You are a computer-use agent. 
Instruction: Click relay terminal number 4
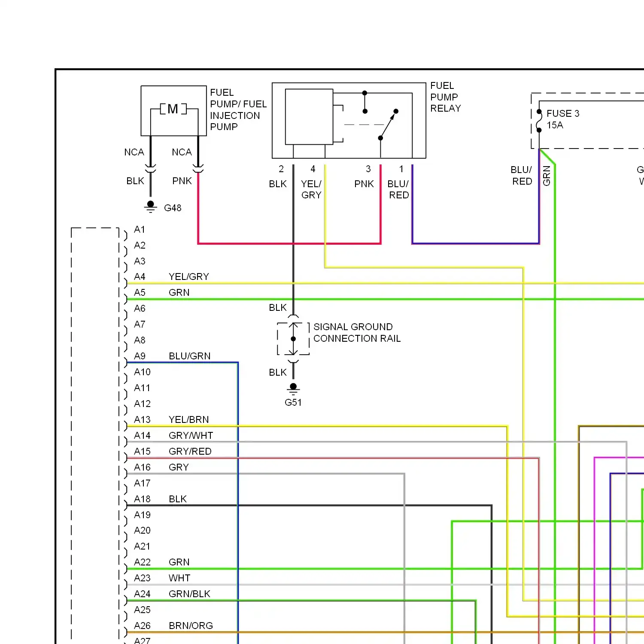(x=313, y=169)
